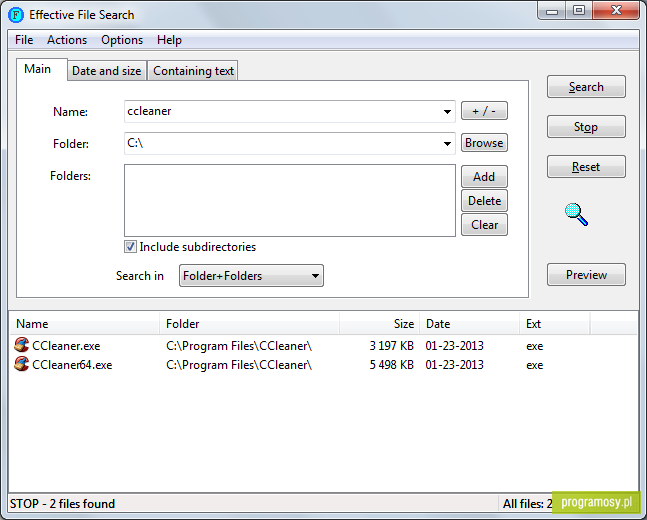Sort results by the Ext column header

click(x=555, y=324)
